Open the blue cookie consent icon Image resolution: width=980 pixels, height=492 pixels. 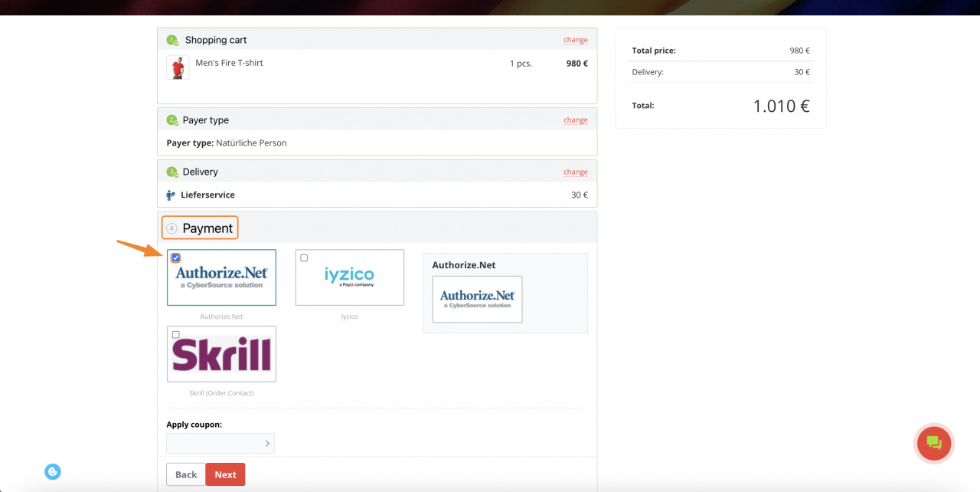[x=52, y=471]
